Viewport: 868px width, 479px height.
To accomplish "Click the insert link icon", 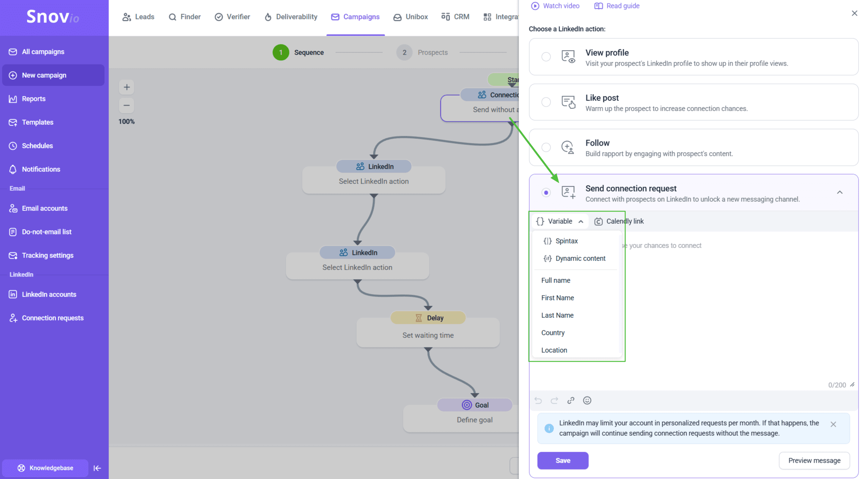I will click(x=571, y=400).
